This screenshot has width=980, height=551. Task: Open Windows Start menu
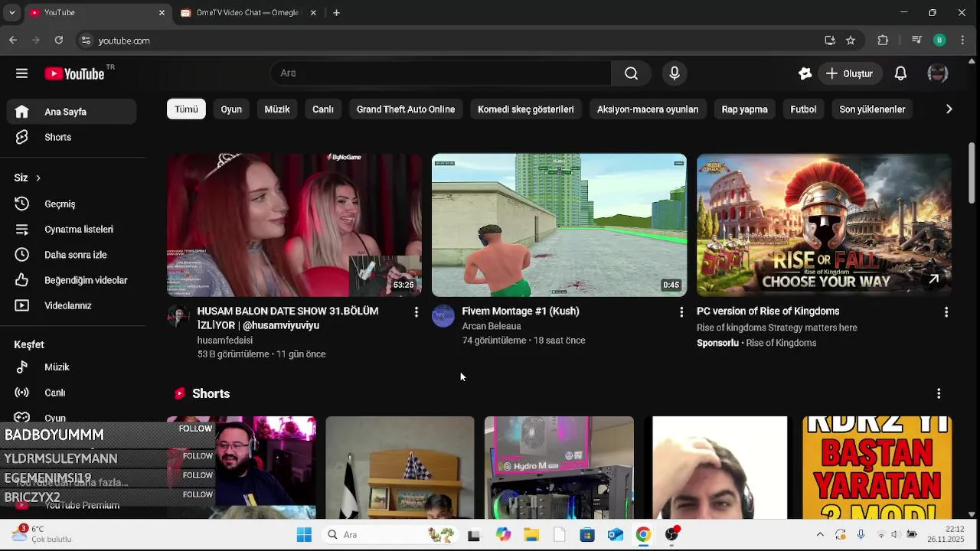304,535
